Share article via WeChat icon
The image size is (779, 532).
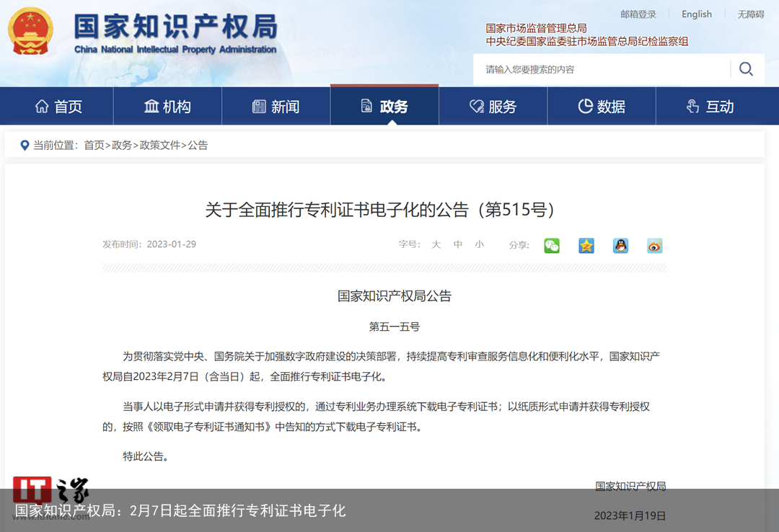[x=552, y=245]
